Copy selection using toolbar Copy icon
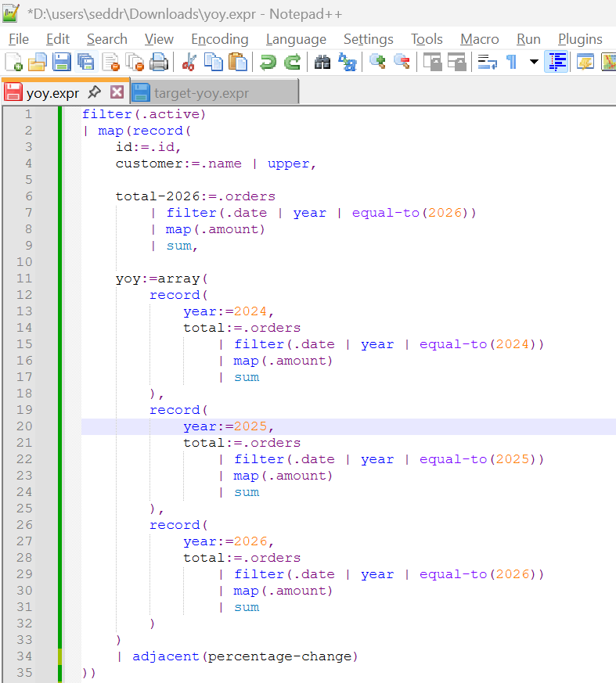Image resolution: width=616 pixels, height=683 pixels. pos(214,62)
